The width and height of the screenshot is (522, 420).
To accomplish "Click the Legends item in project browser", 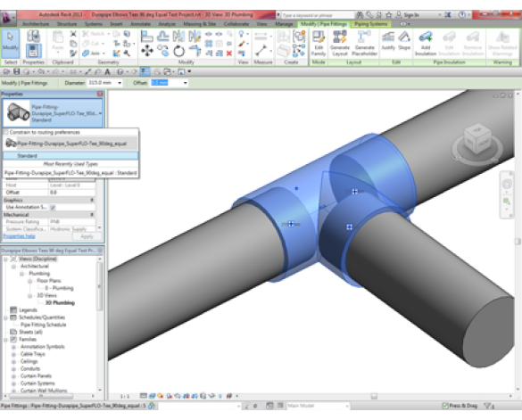I will 28,310.
